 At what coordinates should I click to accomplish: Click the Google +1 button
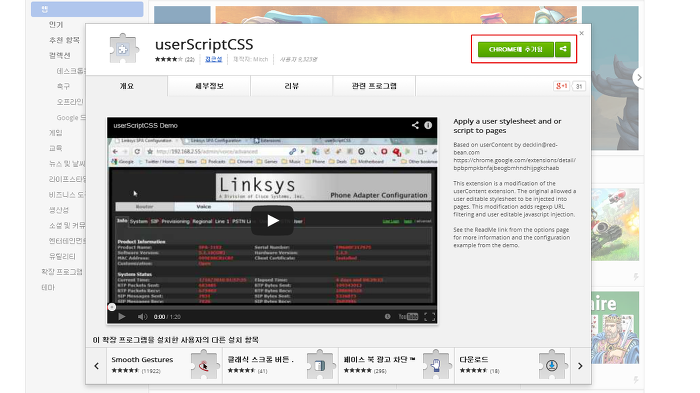(x=561, y=86)
